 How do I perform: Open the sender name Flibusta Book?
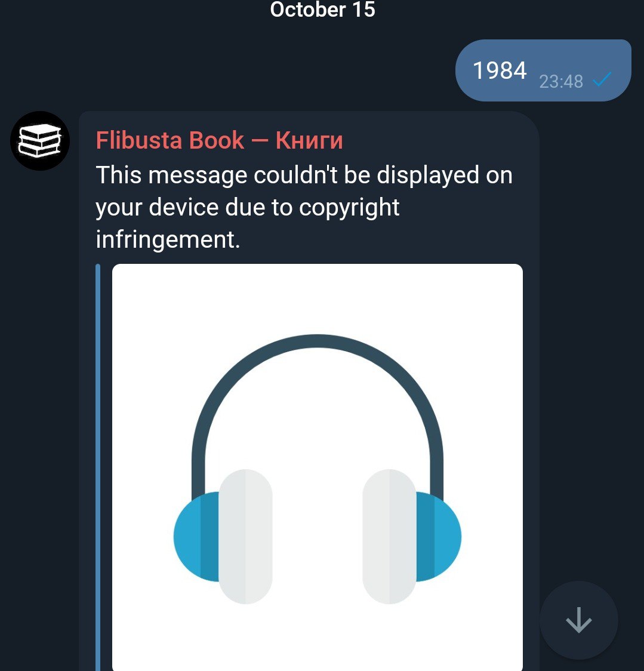coord(170,140)
